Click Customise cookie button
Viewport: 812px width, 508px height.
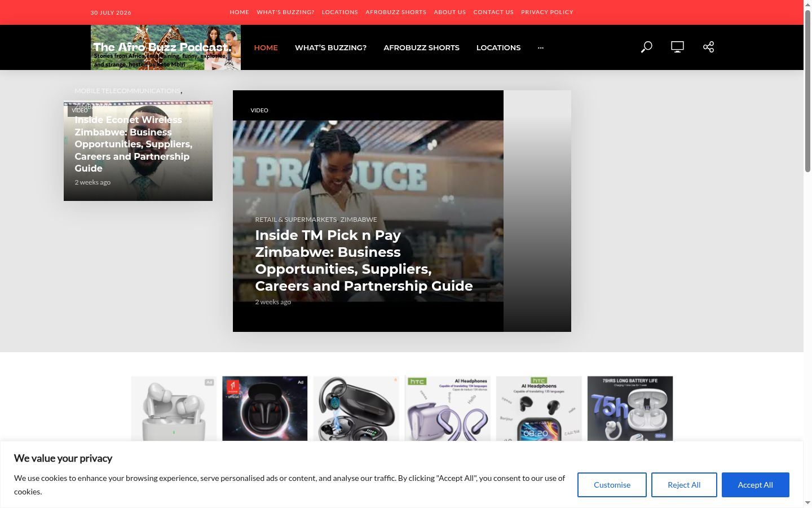(x=612, y=485)
